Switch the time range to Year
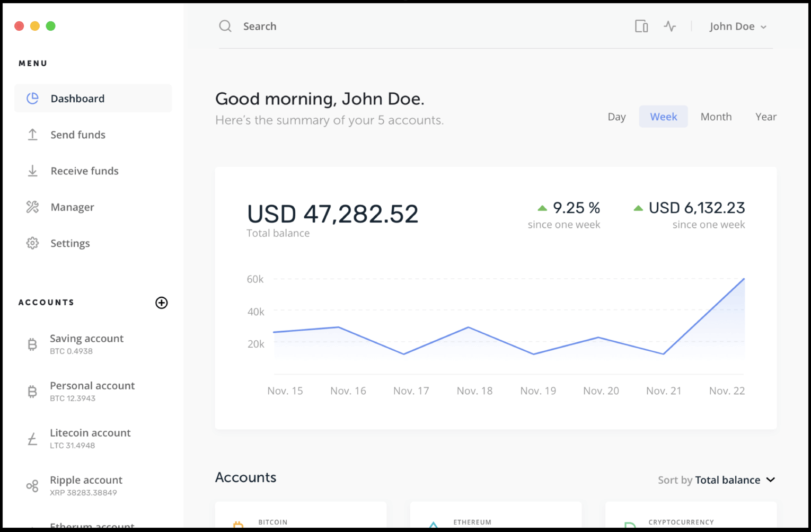Image resolution: width=811 pixels, height=532 pixels. [766, 117]
